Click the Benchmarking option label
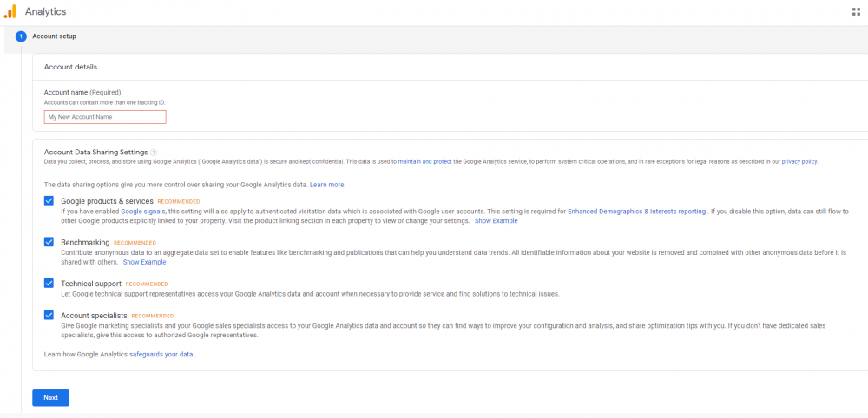Image resolution: width=868 pixels, height=418 pixels. pyautogui.click(x=85, y=243)
